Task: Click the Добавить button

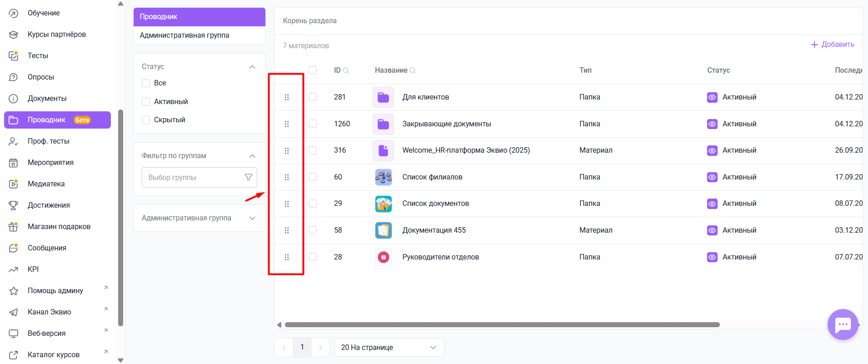Action: 833,45
